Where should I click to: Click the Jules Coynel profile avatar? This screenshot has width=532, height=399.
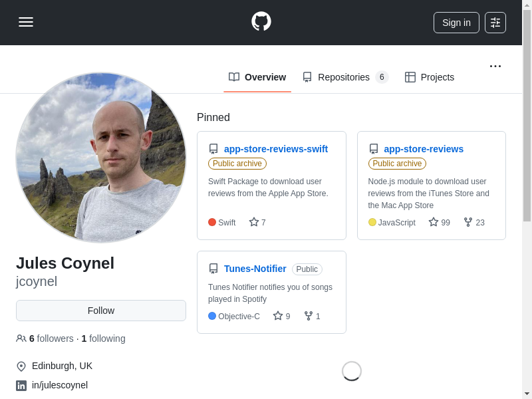[101, 158]
